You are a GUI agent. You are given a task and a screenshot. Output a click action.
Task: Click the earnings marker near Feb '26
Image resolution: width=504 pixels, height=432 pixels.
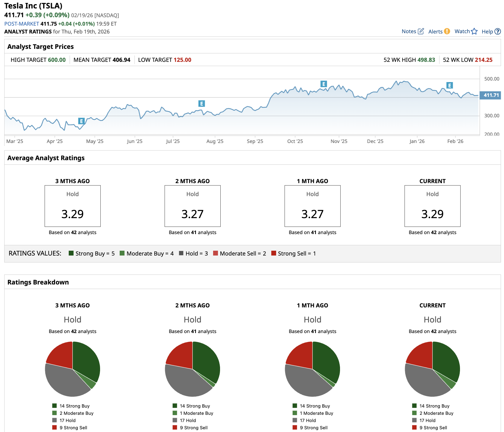pyautogui.click(x=449, y=85)
